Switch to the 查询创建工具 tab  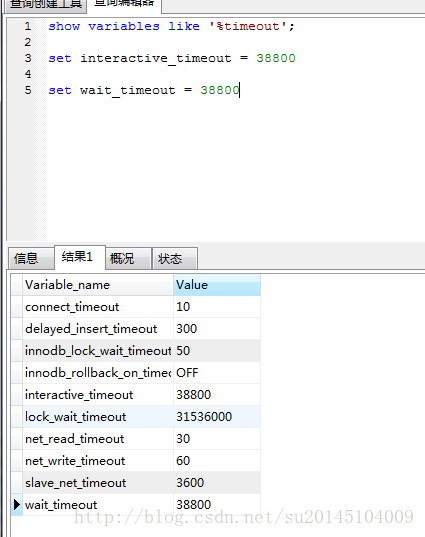pyautogui.click(x=45, y=5)
